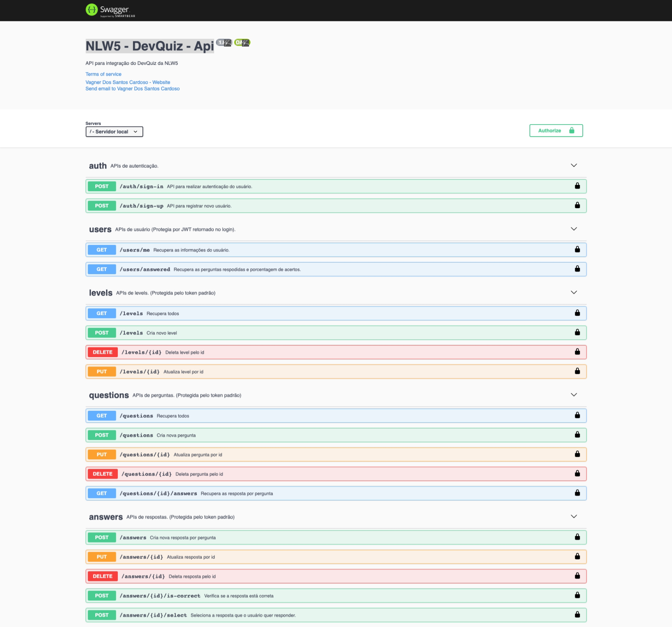This screenshot has height=627, width=672.
Task: Click lock icon on DELETE /levels/{id} row
Action: point(577,352)
